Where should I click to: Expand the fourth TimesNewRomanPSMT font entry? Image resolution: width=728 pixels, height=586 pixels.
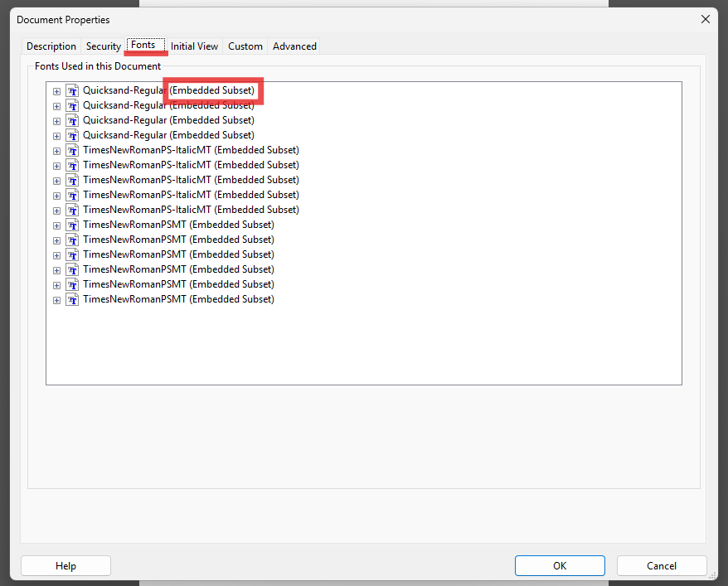click(56, 270)
